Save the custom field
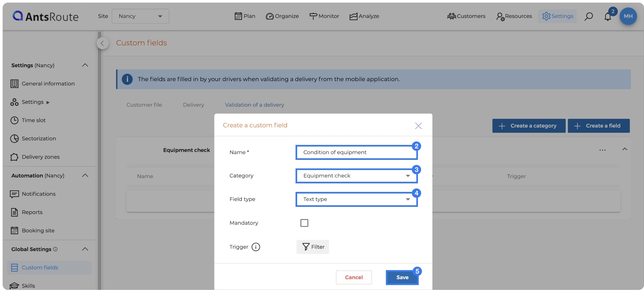644x292 pixels. click(402, 277)
